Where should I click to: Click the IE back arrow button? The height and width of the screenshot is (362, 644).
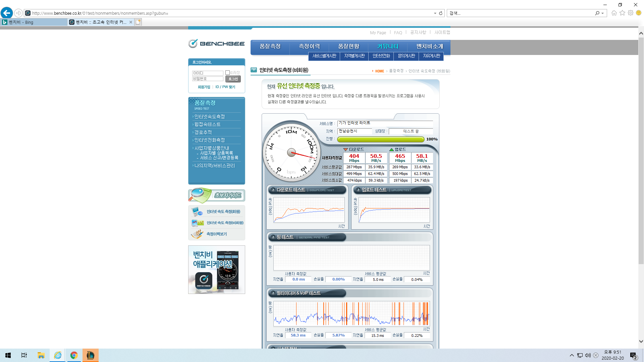point(7,13)
